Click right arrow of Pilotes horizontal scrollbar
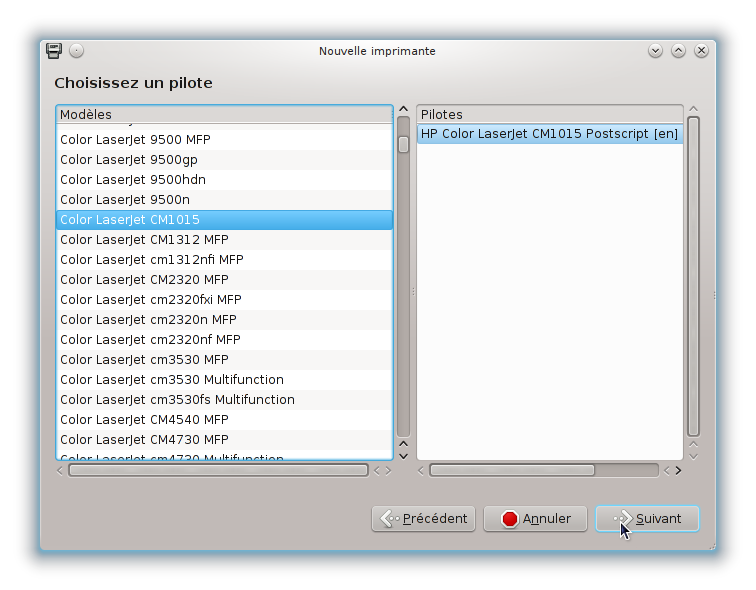 pyautogui.click(x=678, y=470)
